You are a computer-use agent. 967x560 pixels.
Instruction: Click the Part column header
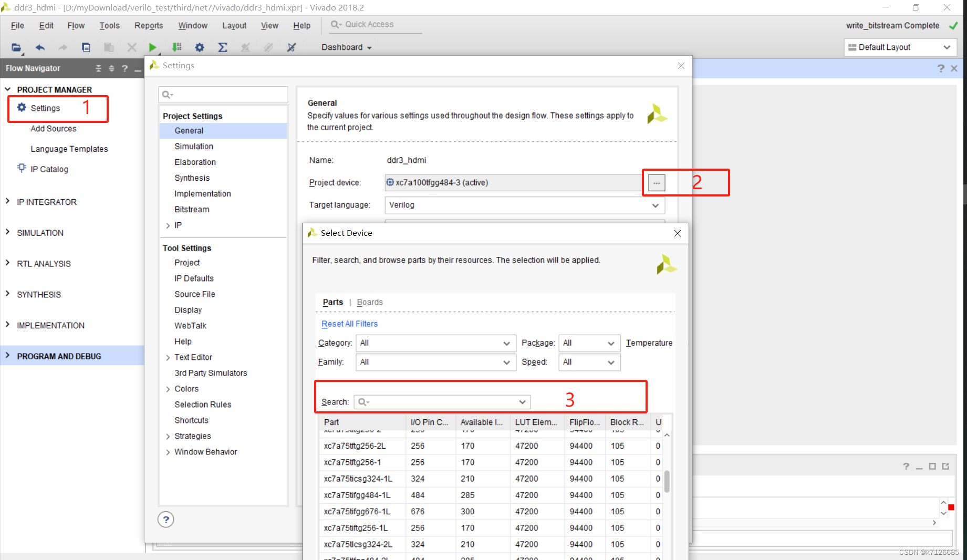pyautogui.click(x=362, y=422)
